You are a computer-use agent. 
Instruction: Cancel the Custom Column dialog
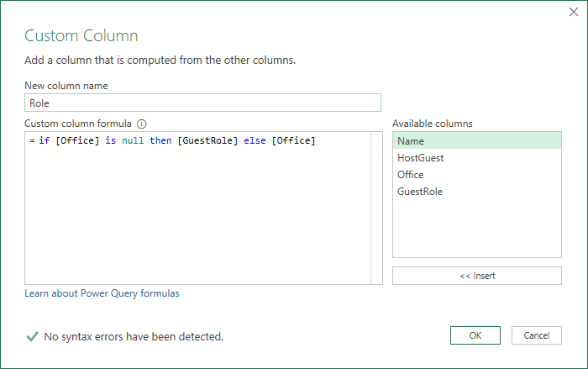click(x=537, y=335)
